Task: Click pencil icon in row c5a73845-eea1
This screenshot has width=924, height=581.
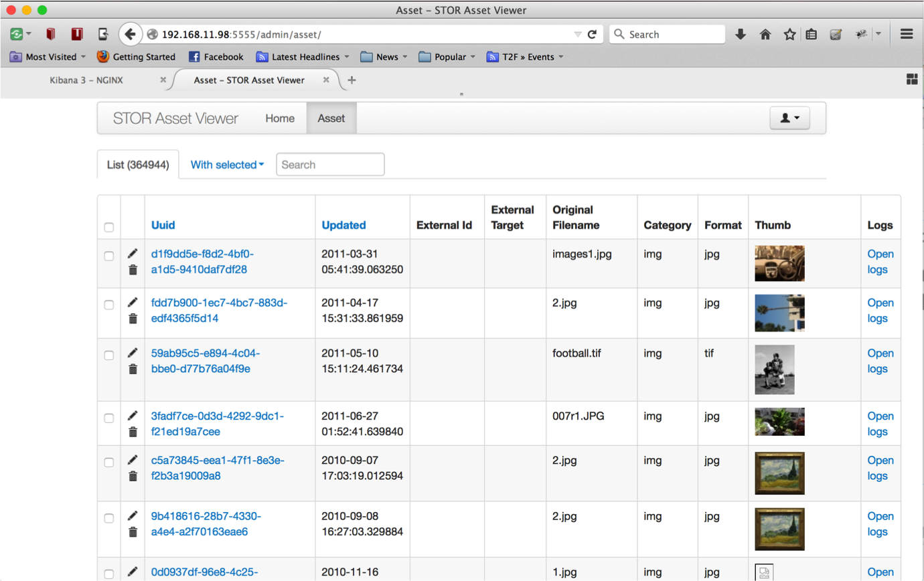Action: coord(133,460)
